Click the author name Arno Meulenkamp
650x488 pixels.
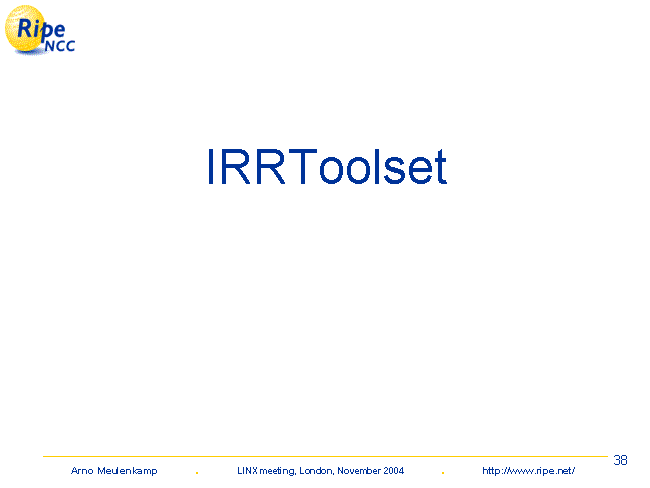[114, 471]
